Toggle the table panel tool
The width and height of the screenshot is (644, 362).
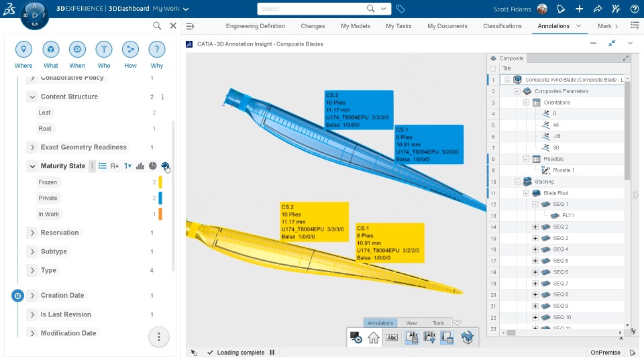447,337
